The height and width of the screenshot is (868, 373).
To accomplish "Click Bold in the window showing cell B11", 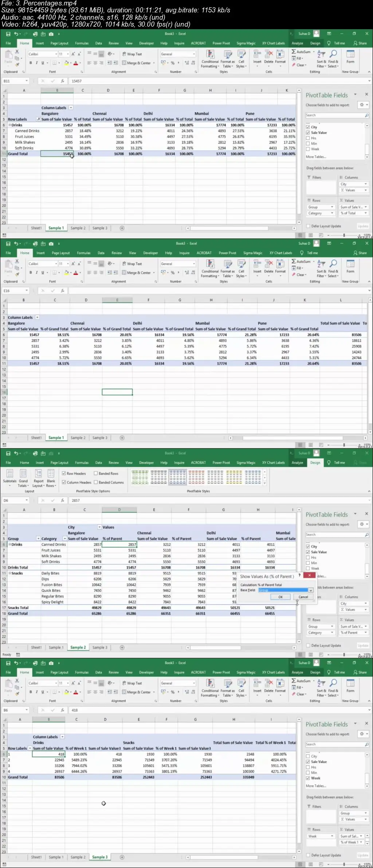I will point(31,63).
